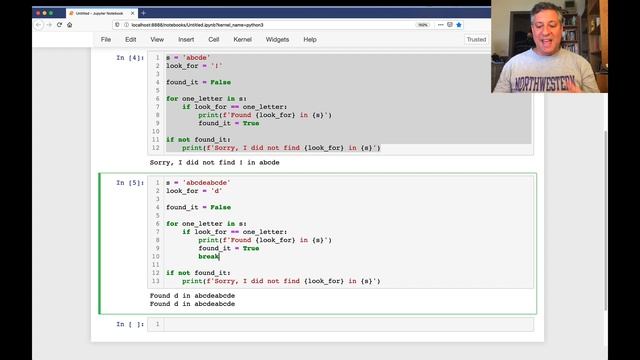Click 'found_it = True' in cell 4
The height and width of the screenshot is (360, 640).
click(229, 123)
